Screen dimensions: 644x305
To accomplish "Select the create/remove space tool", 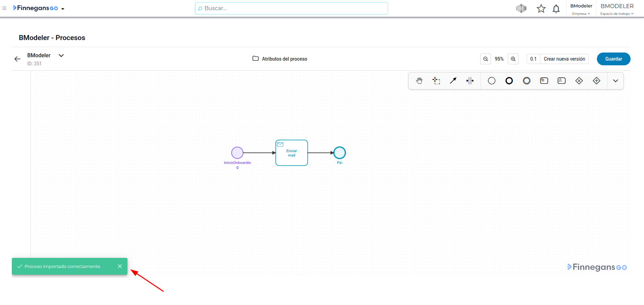I will [470, 81].
